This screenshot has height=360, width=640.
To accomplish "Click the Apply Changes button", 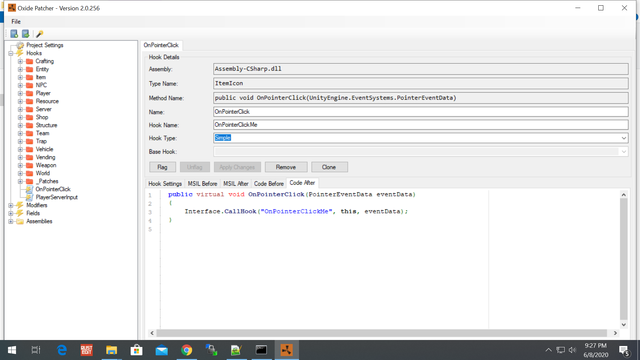I will (x=237, y=167).
